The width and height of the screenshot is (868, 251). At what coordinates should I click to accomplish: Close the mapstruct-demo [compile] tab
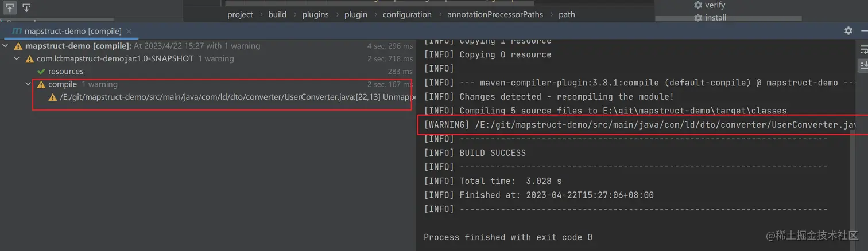(129, 31)
